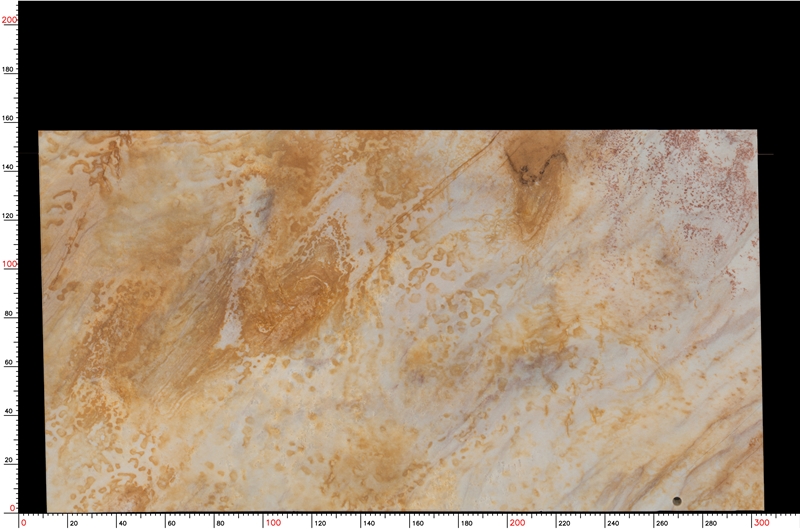Click the 60 mark on the horizontal ruler
This screenshot has width=800, height=531.
pos(171,523)
